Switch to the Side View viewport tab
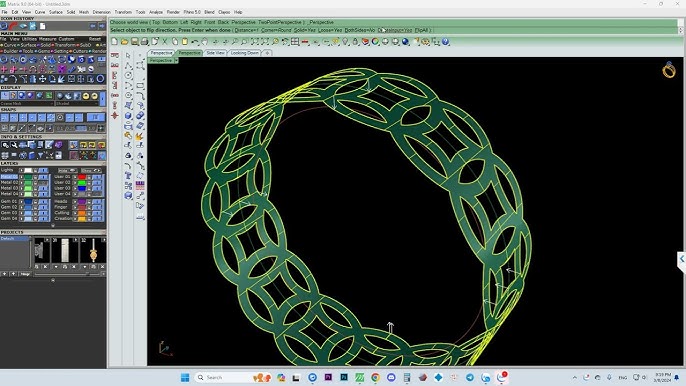Image resolution: width=686 pixels, height=386 pixels. pos(215,53)
